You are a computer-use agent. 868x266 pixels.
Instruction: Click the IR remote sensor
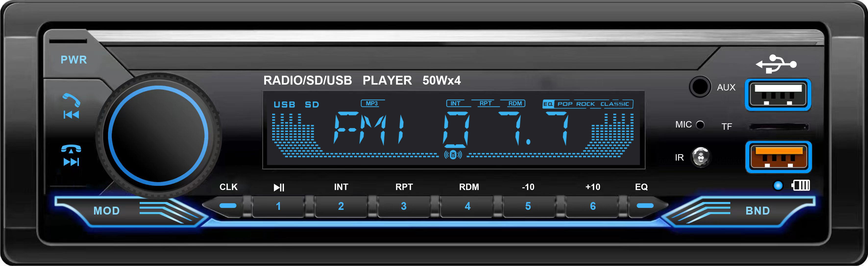click(700, 157)
